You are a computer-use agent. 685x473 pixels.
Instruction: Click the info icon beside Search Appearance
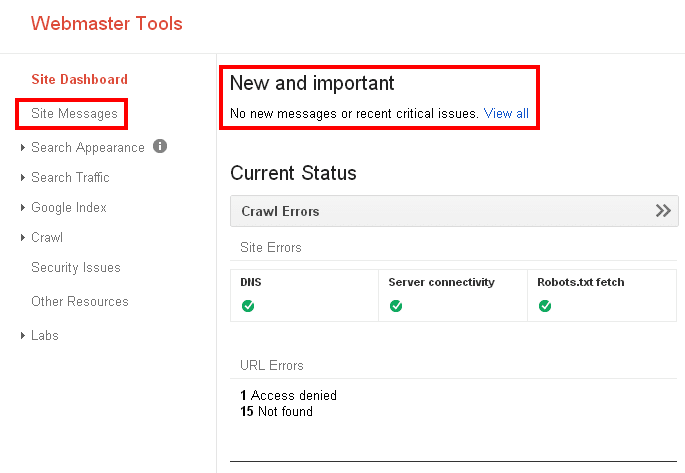(x=160, y=146)
